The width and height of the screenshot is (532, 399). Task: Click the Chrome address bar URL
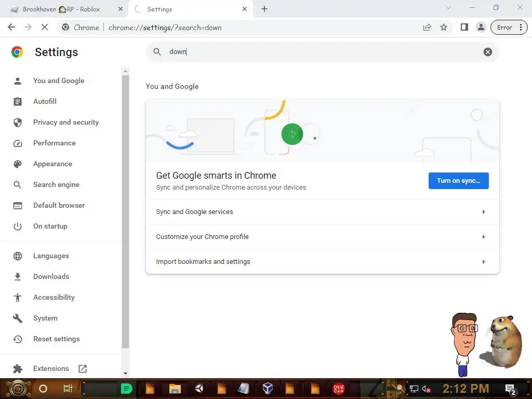(x=165, y=28)
